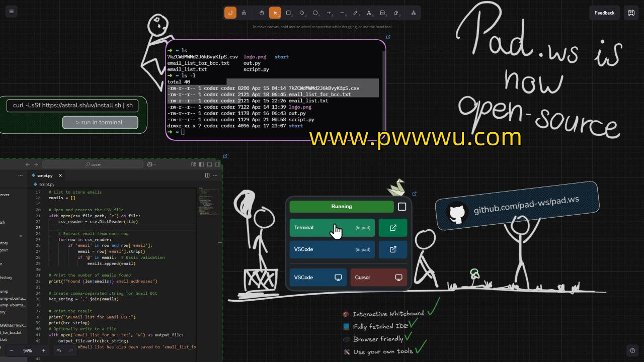Click email_list_for_bcc.txt in ls -l output
The width and height of the screenshot is (644, 362).
pos(320,95)
